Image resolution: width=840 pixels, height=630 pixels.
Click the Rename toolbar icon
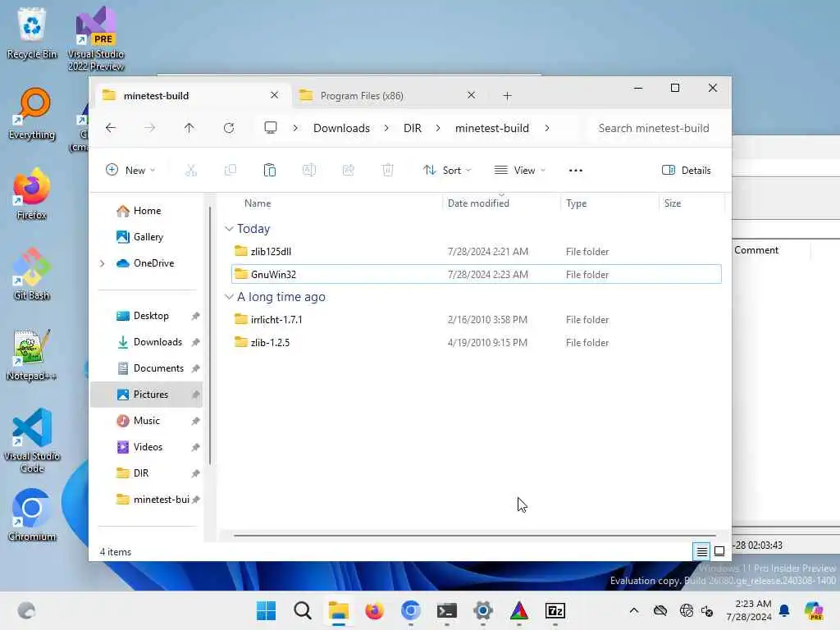[x=309, y=171]
